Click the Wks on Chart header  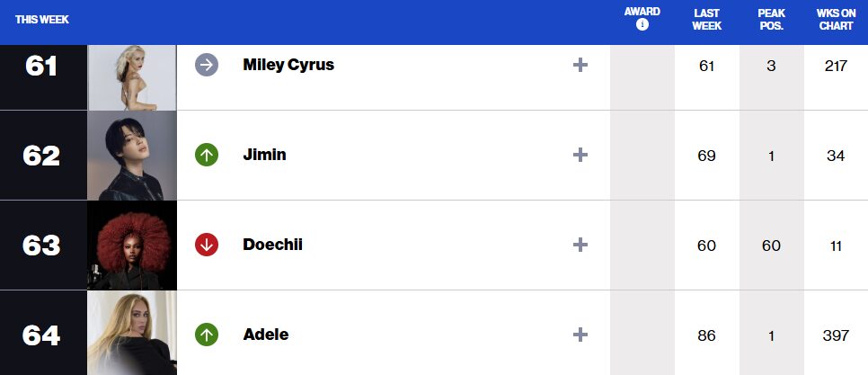click(836, 19)
